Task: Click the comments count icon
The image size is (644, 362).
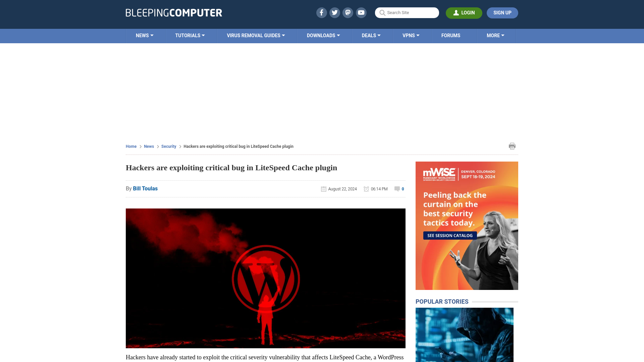Action: tap(397, 189)
